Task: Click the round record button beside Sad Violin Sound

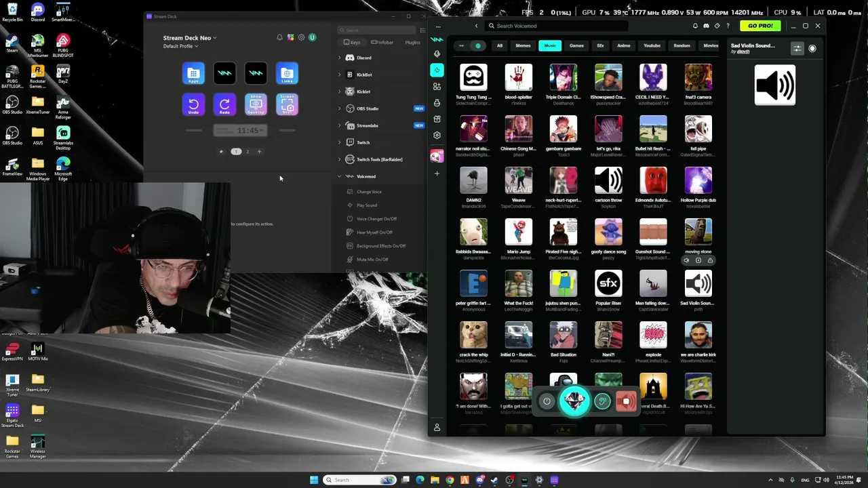Action: [812, 48]
